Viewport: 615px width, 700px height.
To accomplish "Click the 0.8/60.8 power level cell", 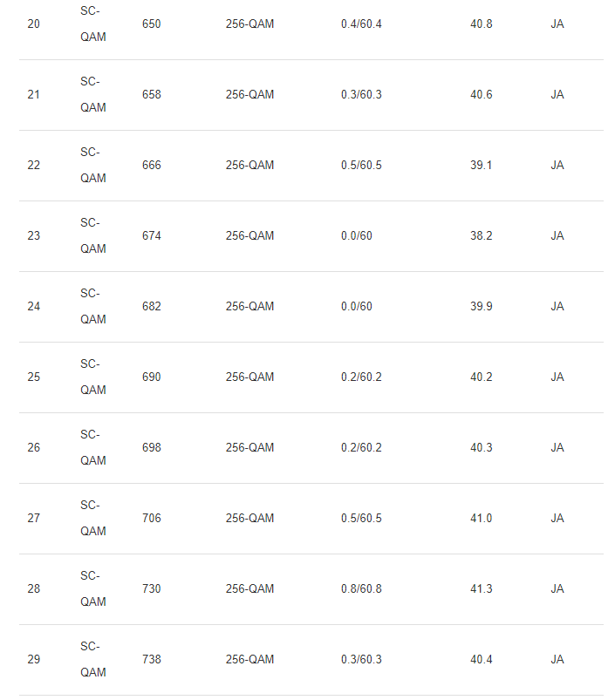I will [361, 588].
